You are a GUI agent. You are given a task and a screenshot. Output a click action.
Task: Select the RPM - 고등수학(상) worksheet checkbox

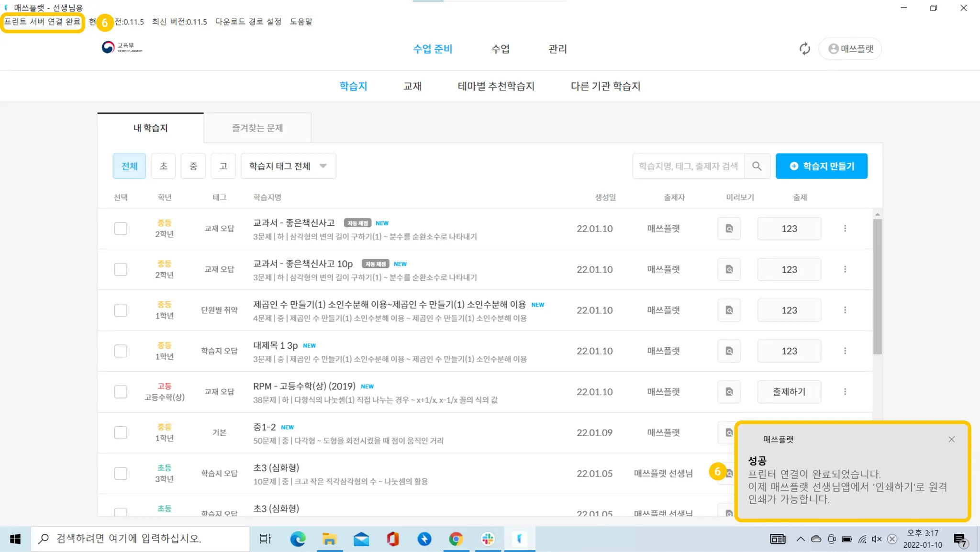121,392
